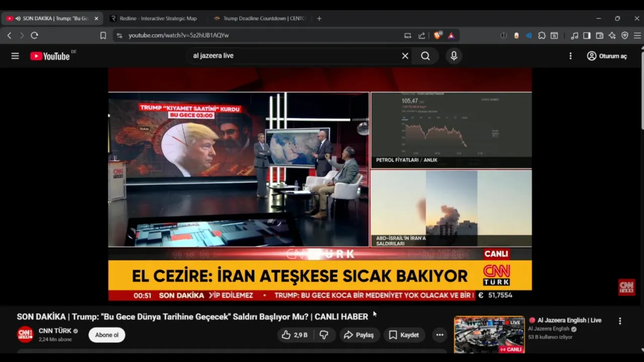
Task: Click the address bar URL
Action: 179,35
